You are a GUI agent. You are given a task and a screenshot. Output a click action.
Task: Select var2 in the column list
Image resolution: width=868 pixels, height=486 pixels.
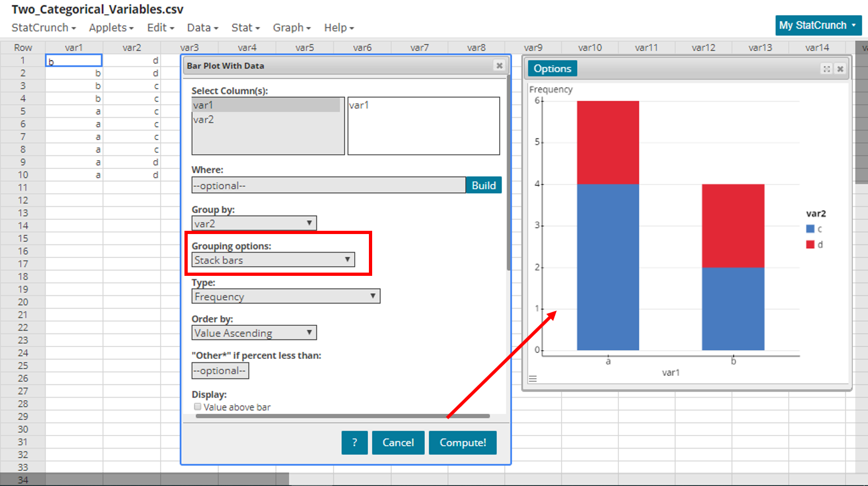204,119
